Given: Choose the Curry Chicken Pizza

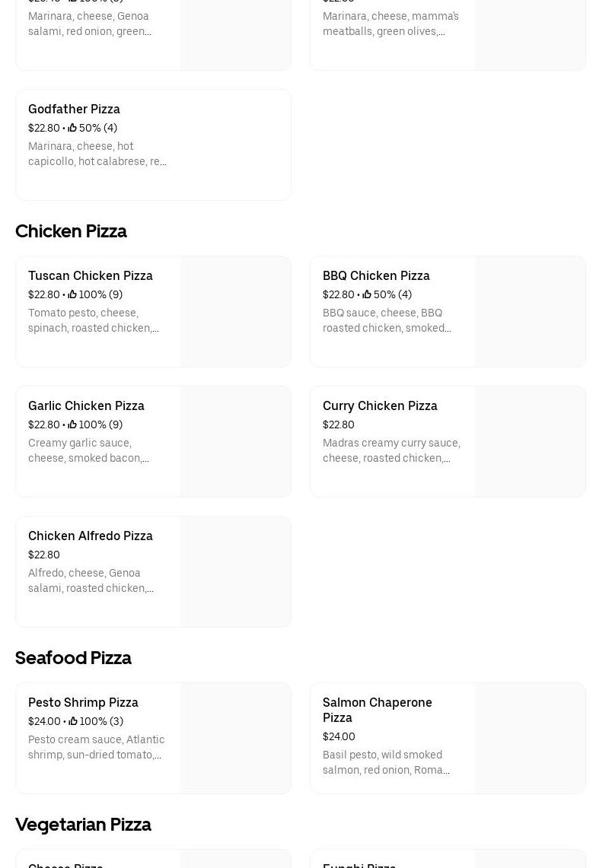Looking at the screenshot, I should (x=380, y=406).
